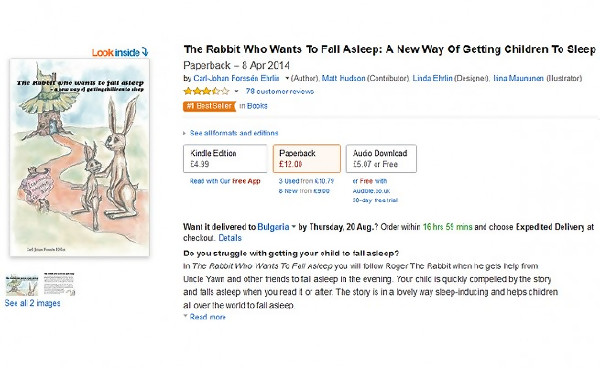
Task: Select the Kindle Edition format
Action: (x=225, y=158)
